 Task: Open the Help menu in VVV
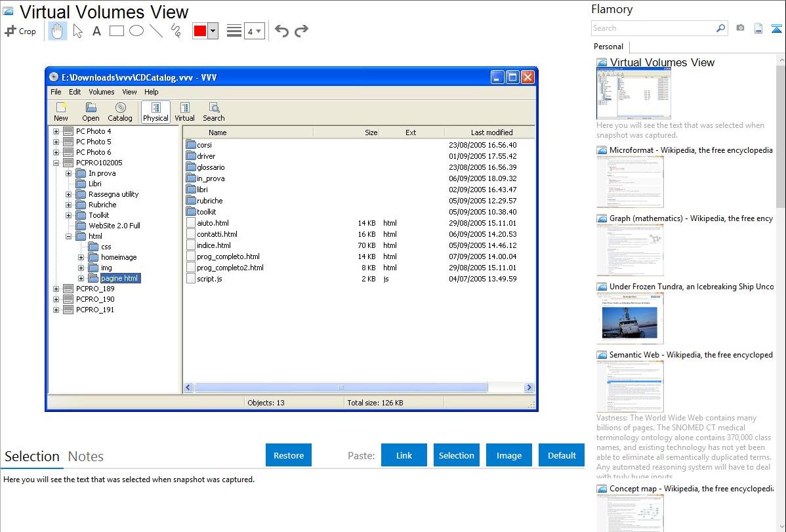152,92
